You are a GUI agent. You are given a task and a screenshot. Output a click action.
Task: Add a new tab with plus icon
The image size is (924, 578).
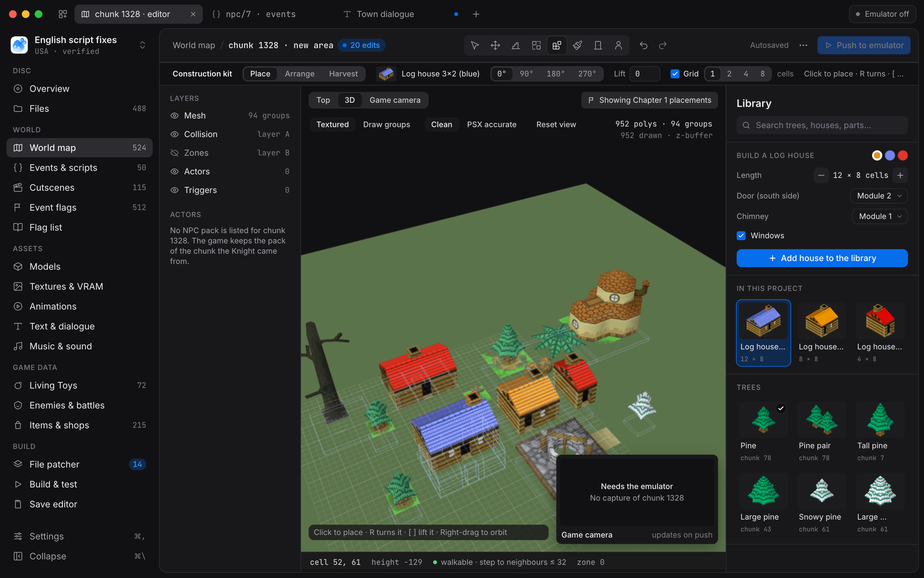[x=476, y=14]
